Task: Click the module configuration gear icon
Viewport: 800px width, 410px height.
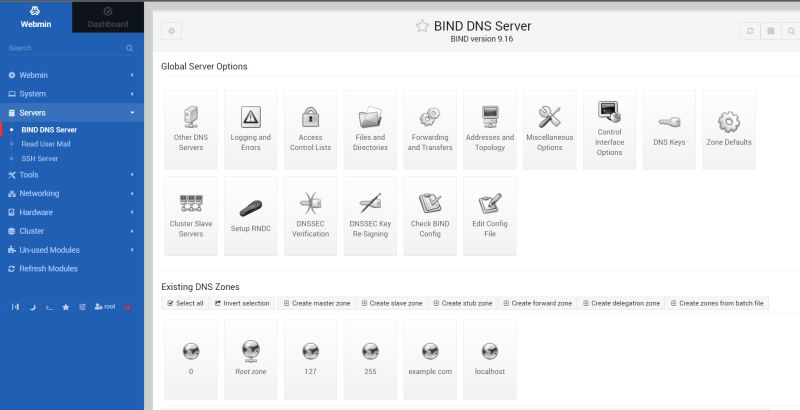Action: click(x=171, y=31)
